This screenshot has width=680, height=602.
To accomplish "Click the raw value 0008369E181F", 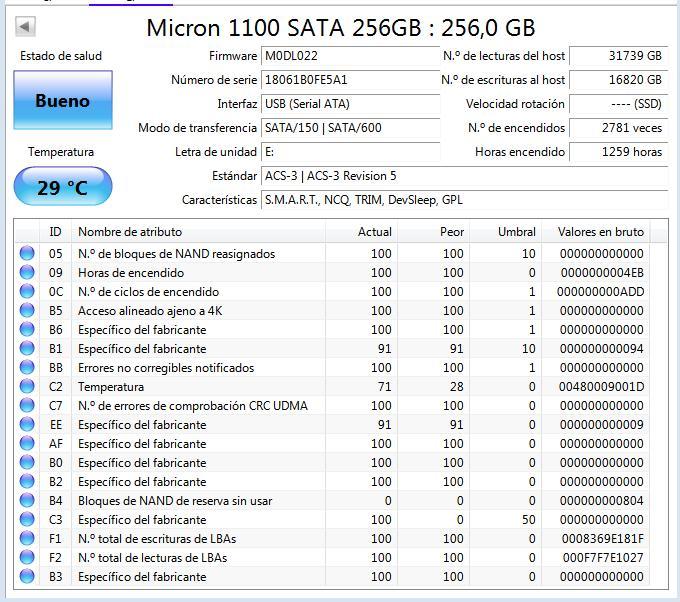I will [603, 539].
